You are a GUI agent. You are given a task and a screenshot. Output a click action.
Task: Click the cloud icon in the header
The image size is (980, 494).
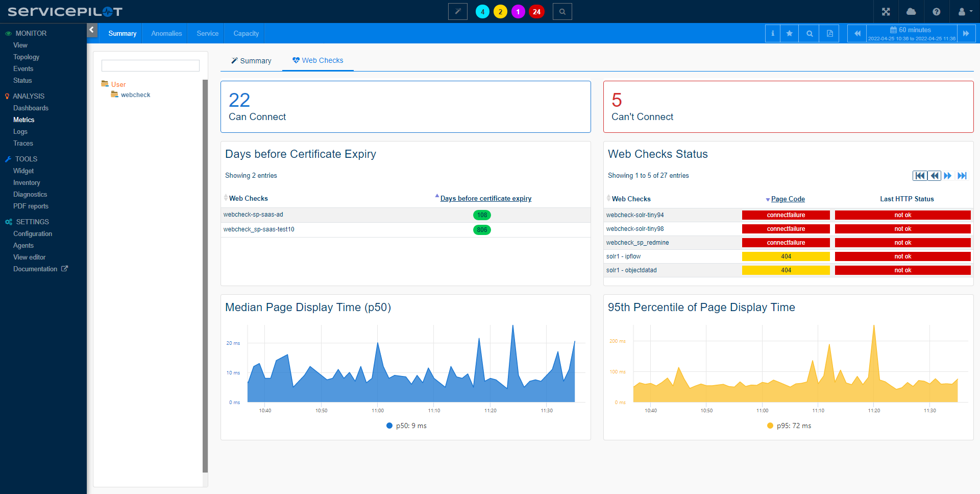(x=911, y=12)
